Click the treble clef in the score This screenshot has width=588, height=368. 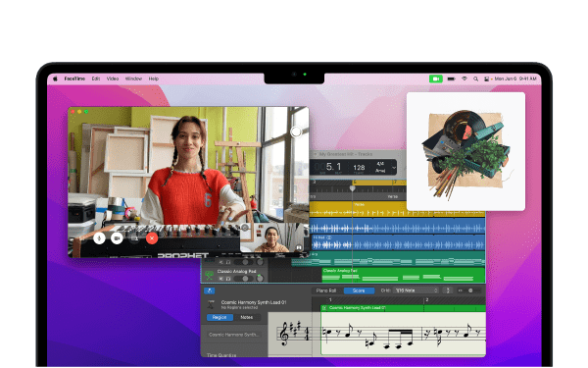(x=284, y=333)
